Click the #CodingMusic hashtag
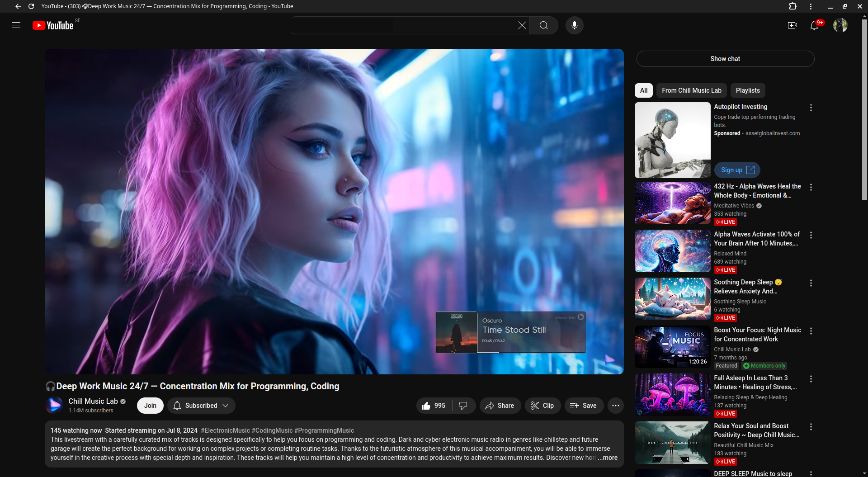The image size is (868, 477). pos(272,430)
